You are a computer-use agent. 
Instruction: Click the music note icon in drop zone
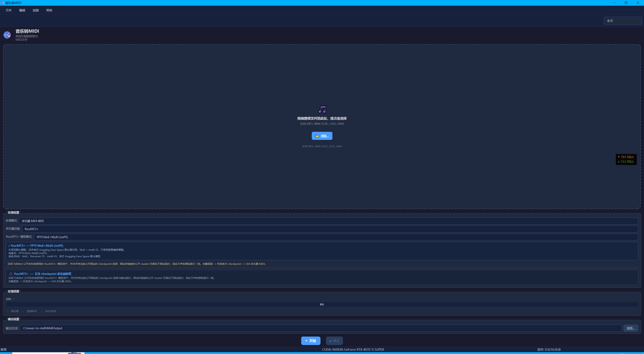322,109
